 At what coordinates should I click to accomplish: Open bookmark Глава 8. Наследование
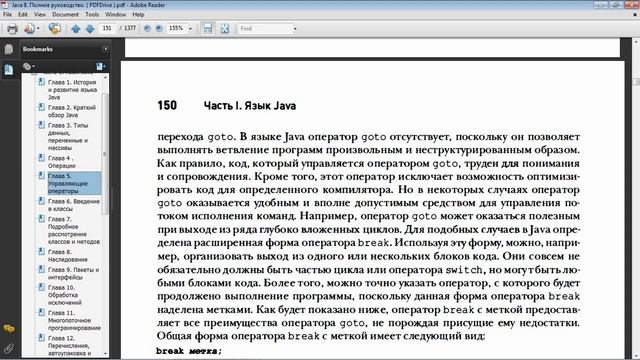tap(67, 256)
